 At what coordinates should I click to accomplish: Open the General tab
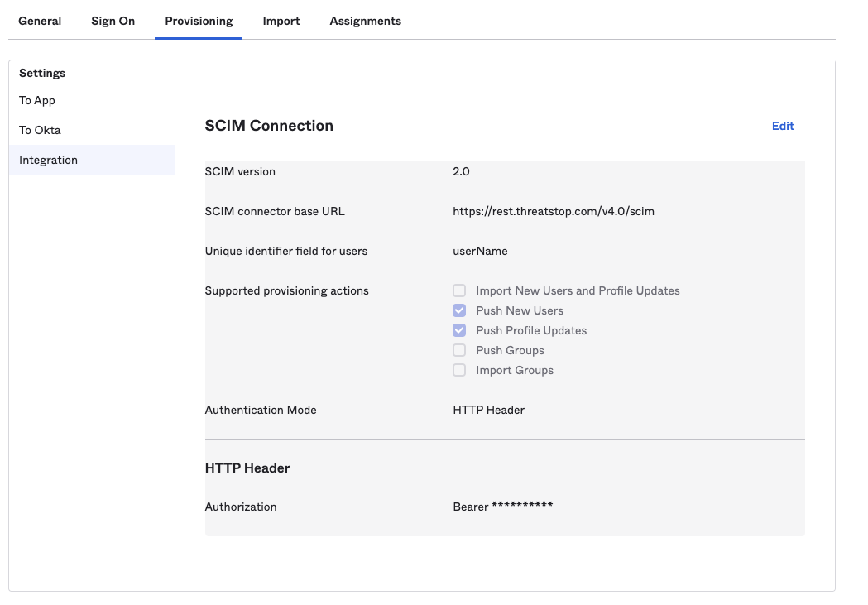(40, 21)
